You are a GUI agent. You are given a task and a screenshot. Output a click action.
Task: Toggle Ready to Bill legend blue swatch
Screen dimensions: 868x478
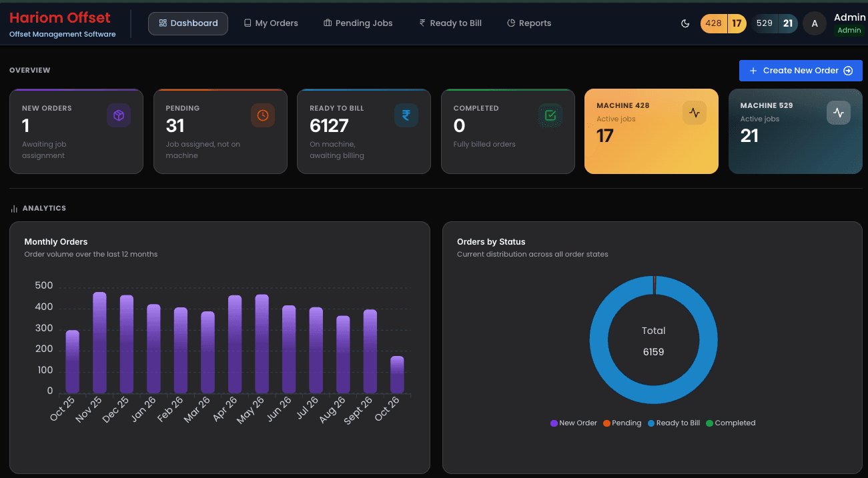tap(651, 423)
